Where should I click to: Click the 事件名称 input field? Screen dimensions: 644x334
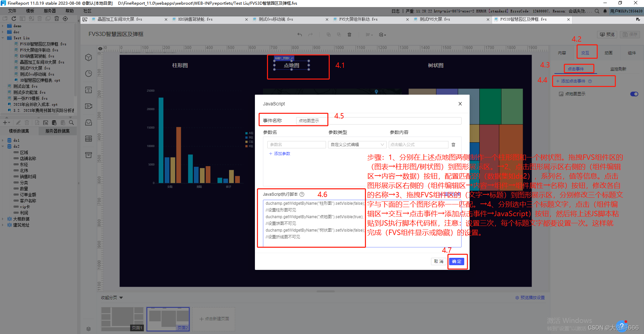click(379, 121)
